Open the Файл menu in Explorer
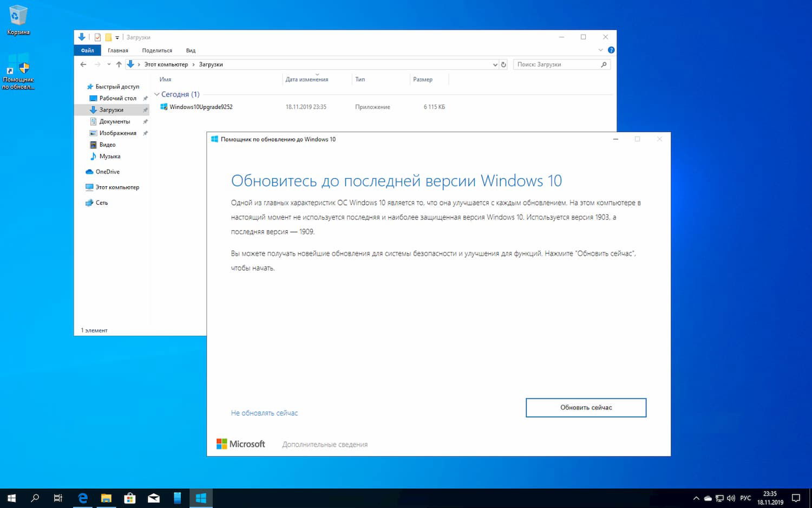The height and width of the screenshot is (508, 812). pyautogui.click(x=87, y=50)
